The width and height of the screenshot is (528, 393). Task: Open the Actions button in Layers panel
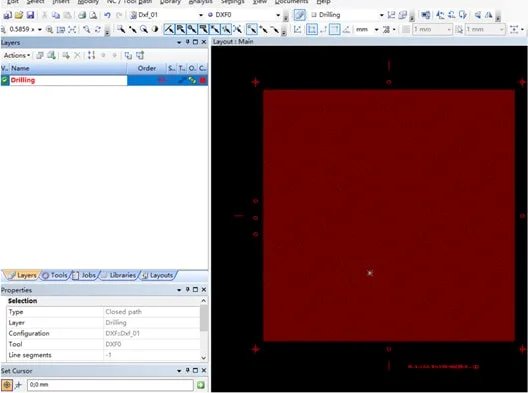pos(17,55)
